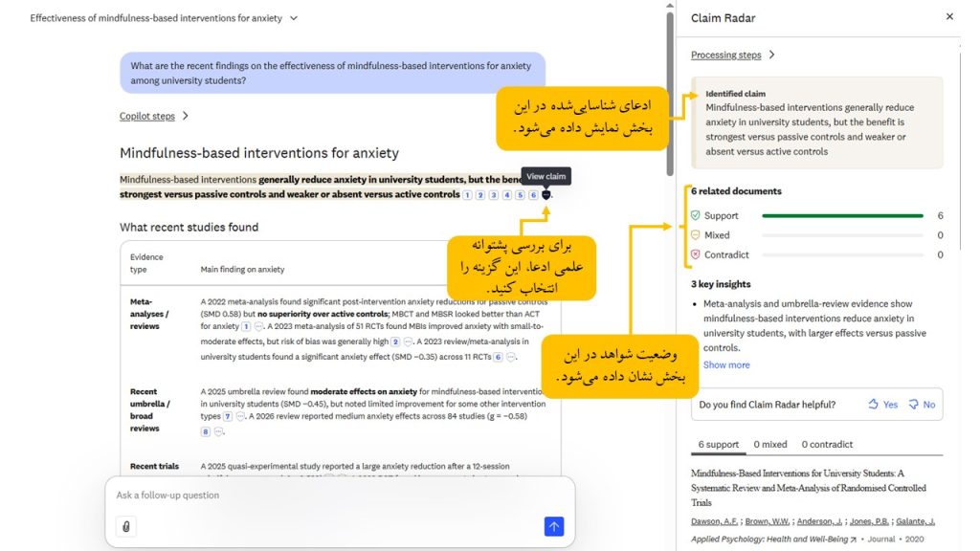Click claim bubble icon next to citation 8
Image resolution: width=980 pixels, height=551 pixels.
tap(218, 431)
